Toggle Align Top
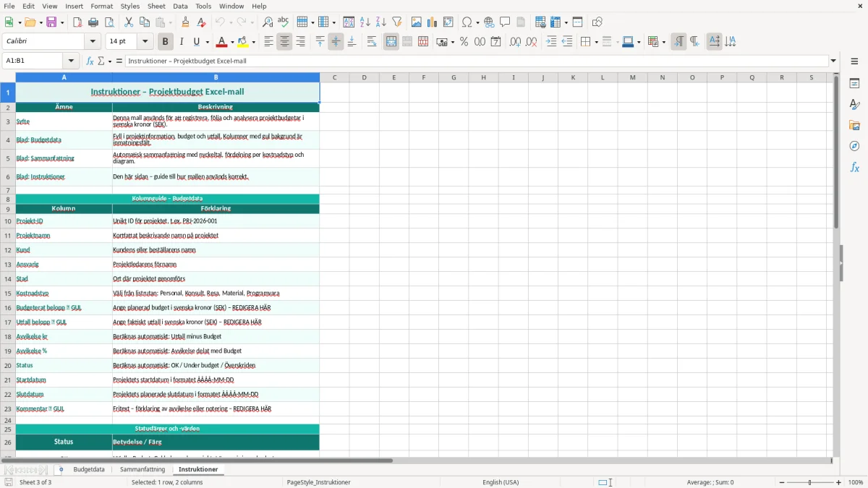Screen dimensions: 868x488 tap(320, 42)
